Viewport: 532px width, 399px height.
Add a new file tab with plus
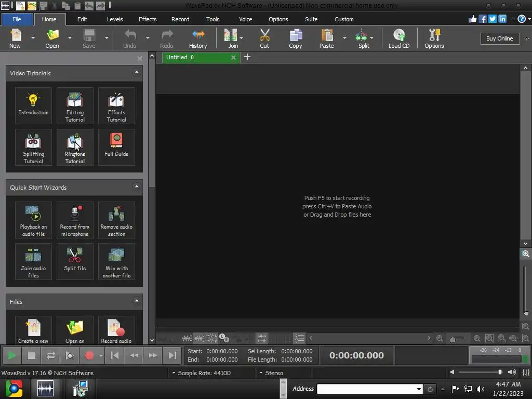coord(247,57)
